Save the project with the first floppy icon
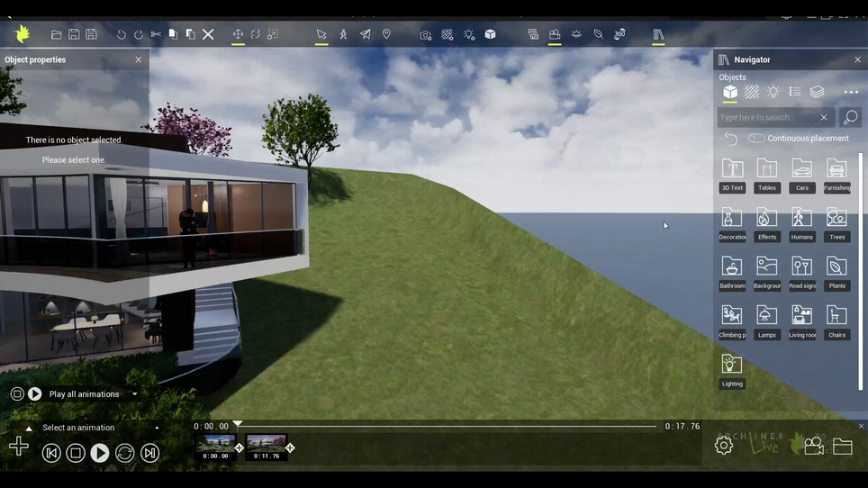Viewport: 868px width, 488px height. [x=74, y=34]
